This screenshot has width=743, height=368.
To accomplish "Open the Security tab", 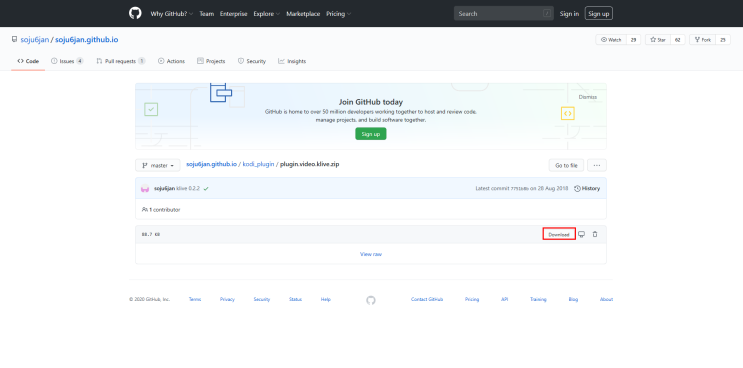I will click(x=252, y=61).
